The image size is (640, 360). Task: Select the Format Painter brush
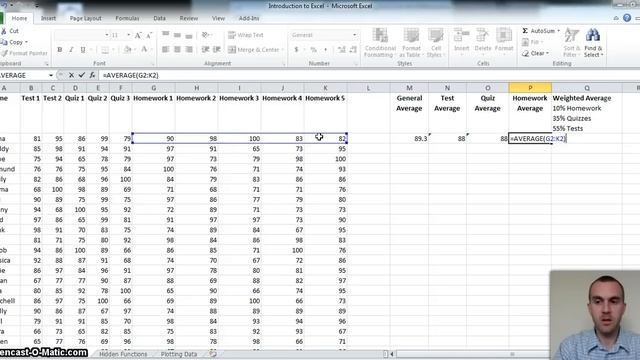4,53
